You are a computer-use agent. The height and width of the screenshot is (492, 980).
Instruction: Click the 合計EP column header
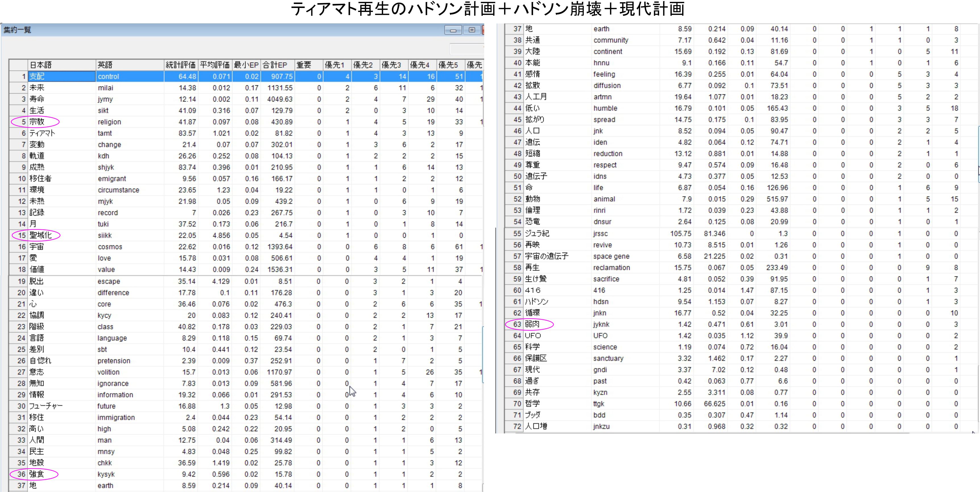pyautogui.click(x=277, y=65)
